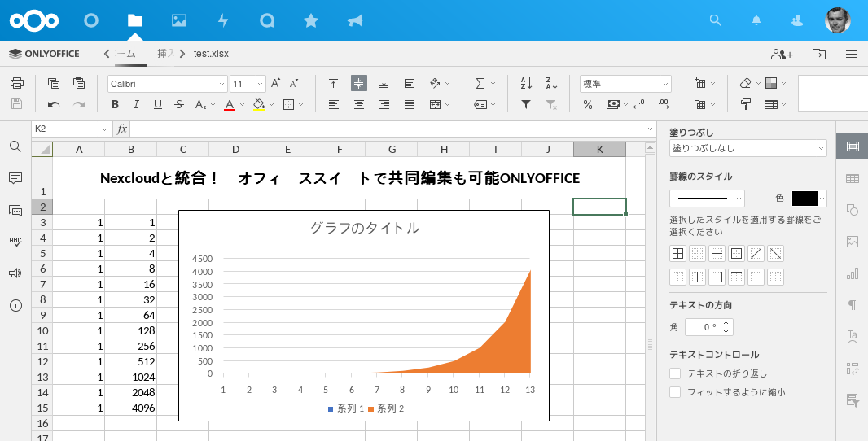
Task: Apply percent number format
Action: pyautogui.click(x=587, y=104)
